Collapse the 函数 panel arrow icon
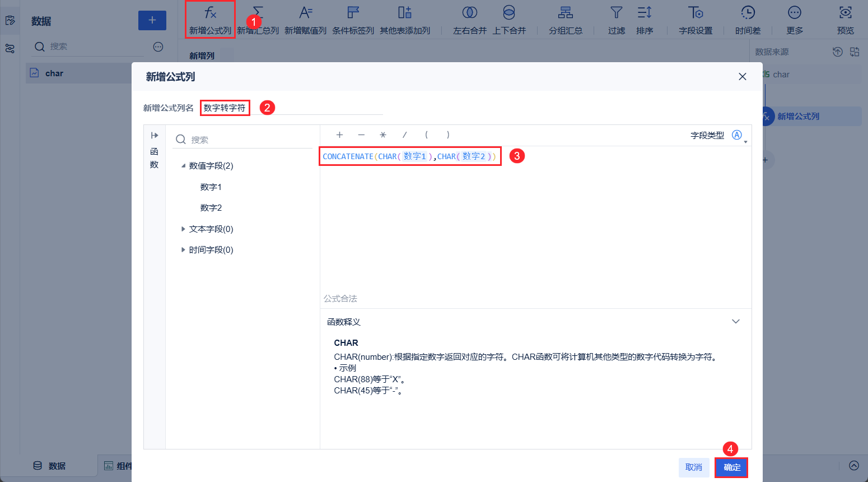This screenshot has width=868, height=482. coord(155,135)
